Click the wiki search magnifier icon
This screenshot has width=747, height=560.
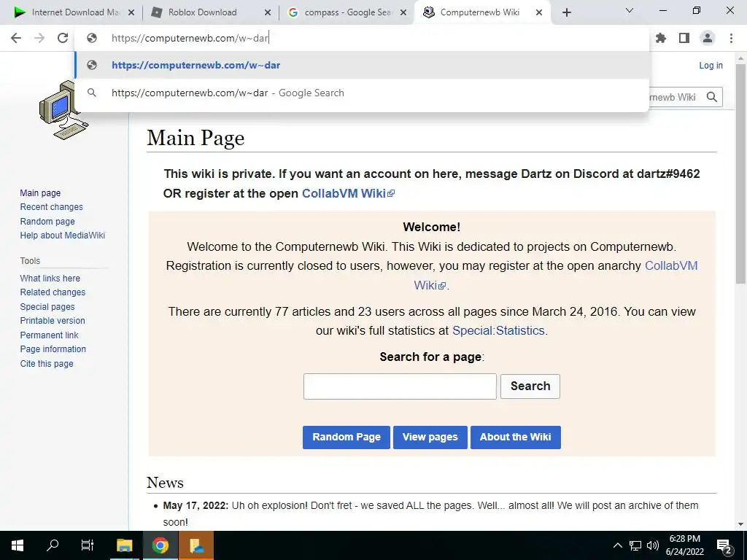click(x=712, y=97)
